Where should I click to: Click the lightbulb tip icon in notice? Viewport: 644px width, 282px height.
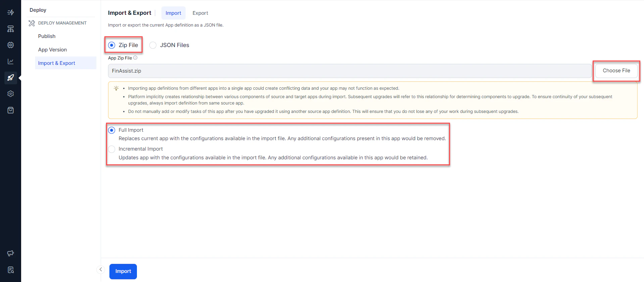pyautogui.click(x=116, y=88)
